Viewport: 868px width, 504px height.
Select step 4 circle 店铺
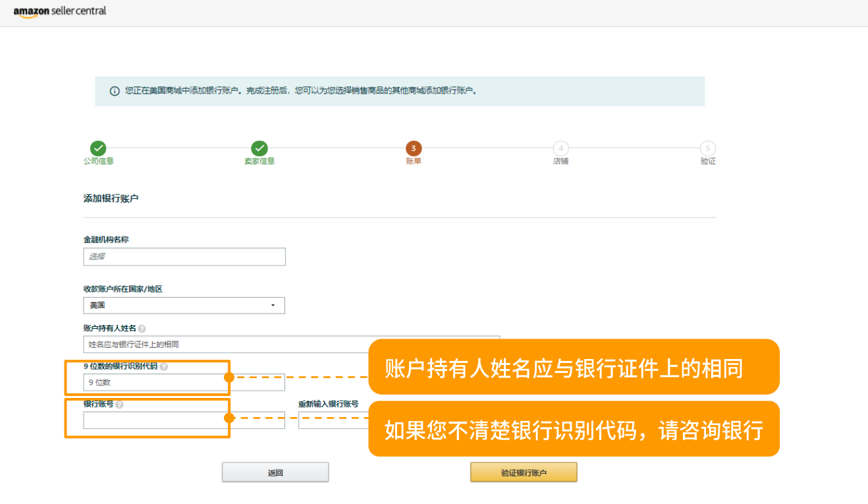[x=560, y=148]
